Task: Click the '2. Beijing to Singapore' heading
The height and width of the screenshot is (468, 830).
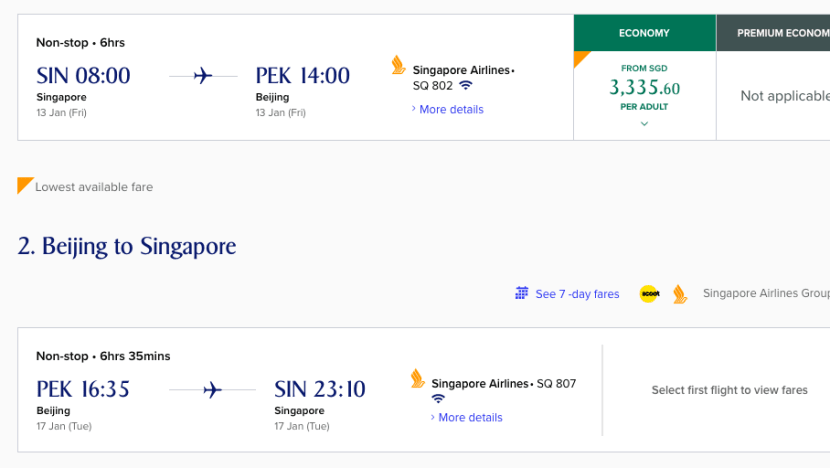Action: tap(127, 247)
